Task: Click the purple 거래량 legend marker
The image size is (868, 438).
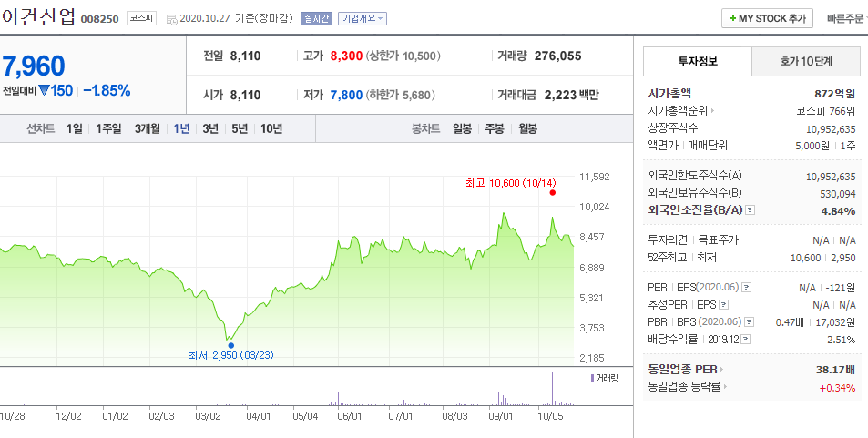Action: pyautogui.click(x=592, y=378)
